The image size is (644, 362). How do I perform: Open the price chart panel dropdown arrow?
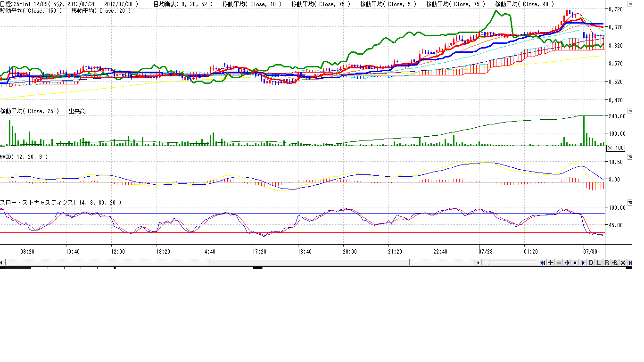point(630,4)
